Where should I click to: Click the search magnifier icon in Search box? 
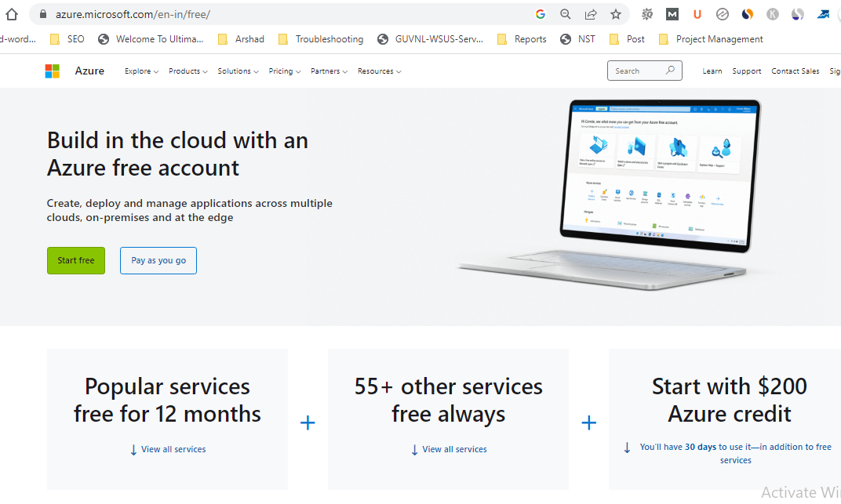[670, 71]
